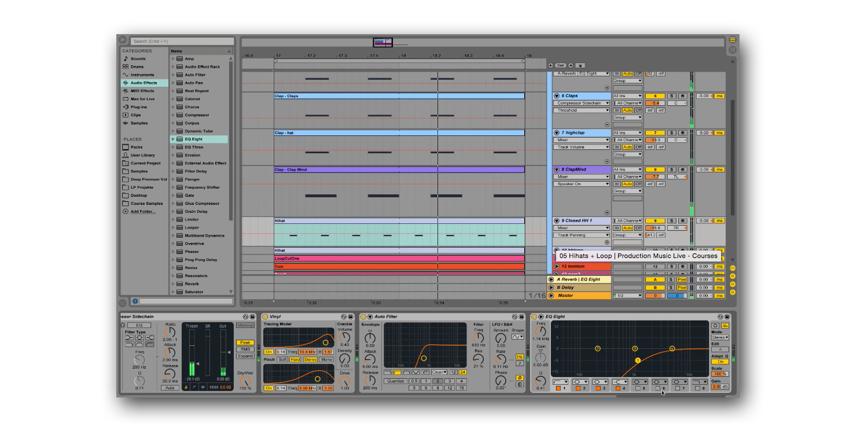Click the browser search field

pos(182,41)
